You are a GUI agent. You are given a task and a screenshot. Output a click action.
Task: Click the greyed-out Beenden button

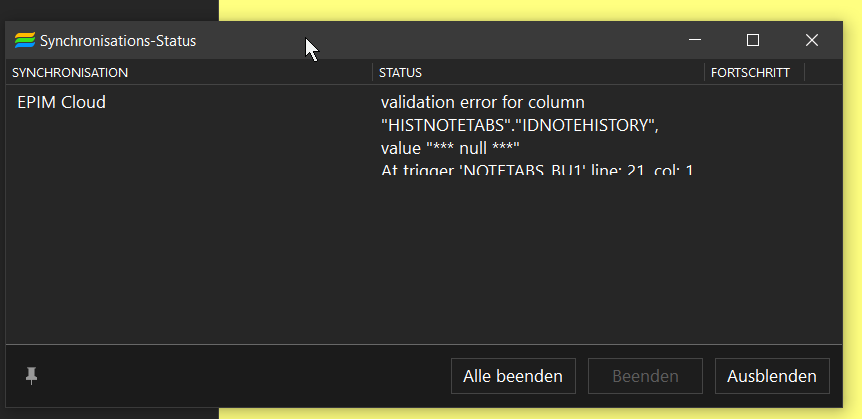pyautogui.click(x=645, y=376)
